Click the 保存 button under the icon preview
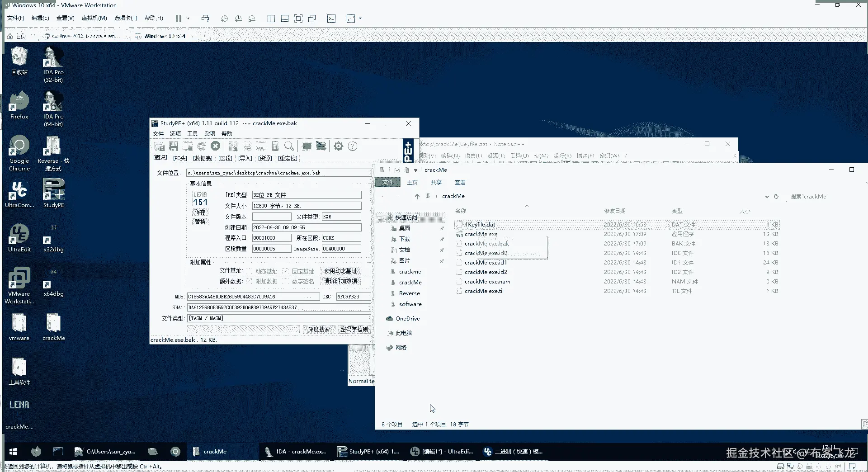868x472 pixels. [200, 212]
